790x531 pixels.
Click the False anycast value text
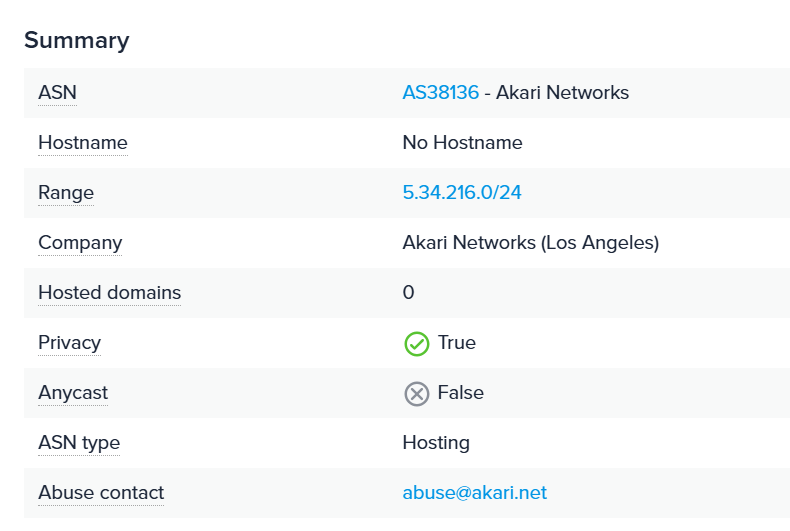point(460,393)
